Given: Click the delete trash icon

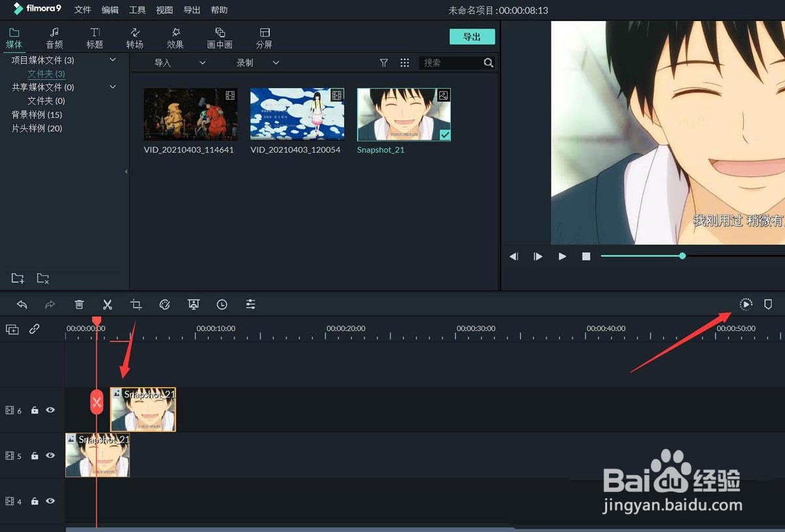Looking at the screenshot, I should coord(79,305).
